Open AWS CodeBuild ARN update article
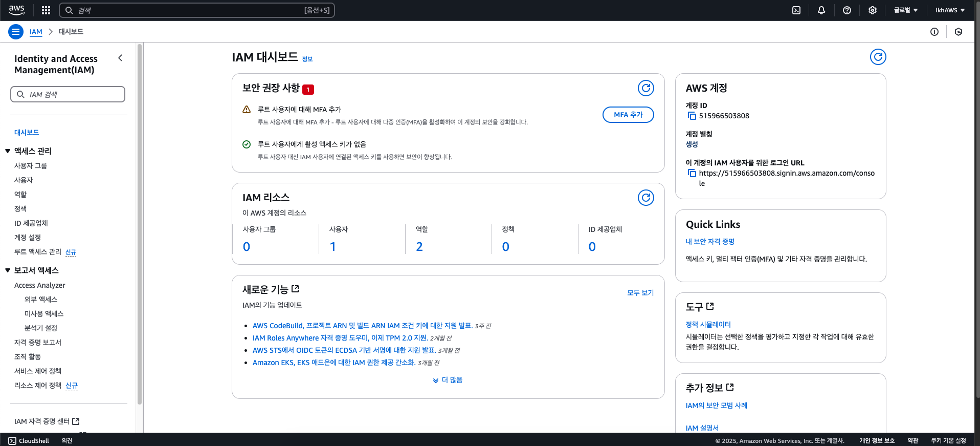The height and width of the screenshot is (446, 980). click(x=362, y=326)
